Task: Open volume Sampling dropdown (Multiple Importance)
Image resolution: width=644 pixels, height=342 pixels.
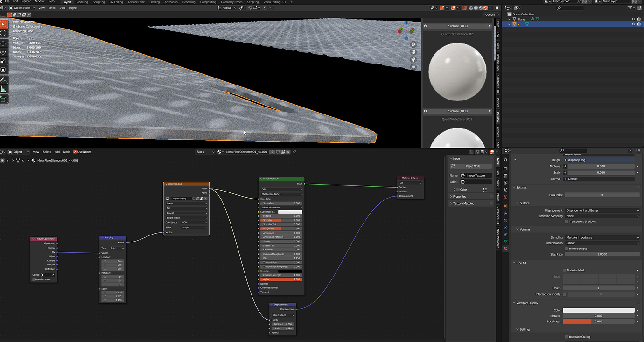Action: pos(602,237)
